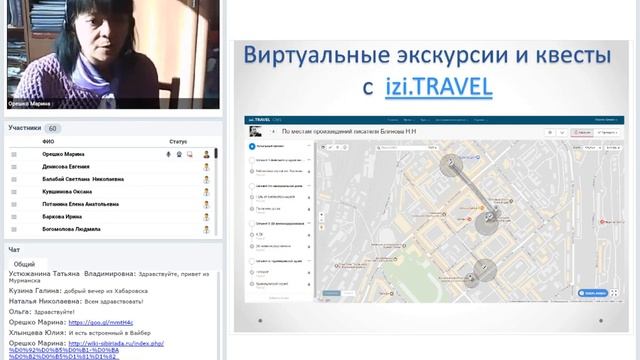Click the gray handle icon beside Баркова Ирина
This screenshot has height=360, width=640.
point(14,217)
